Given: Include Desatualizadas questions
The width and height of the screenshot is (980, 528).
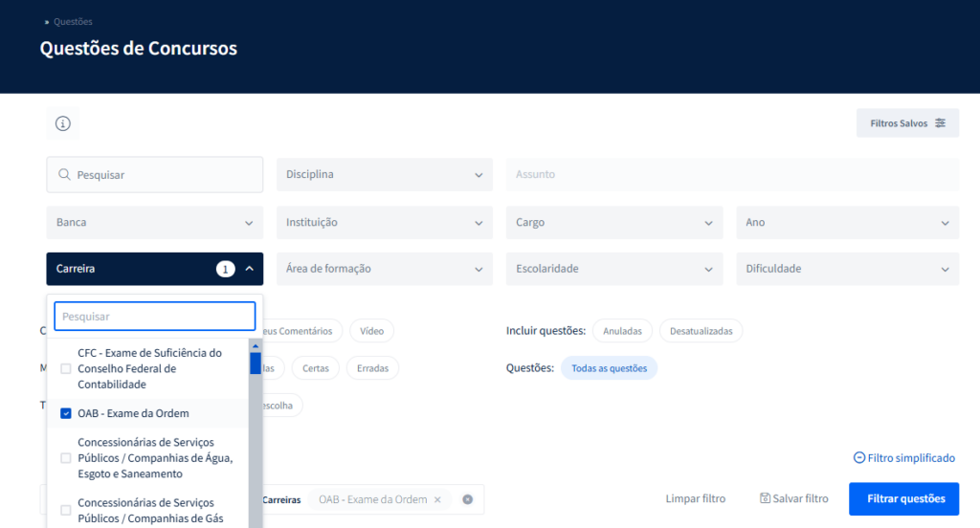Looking at the screenshot, I should 701,331.
